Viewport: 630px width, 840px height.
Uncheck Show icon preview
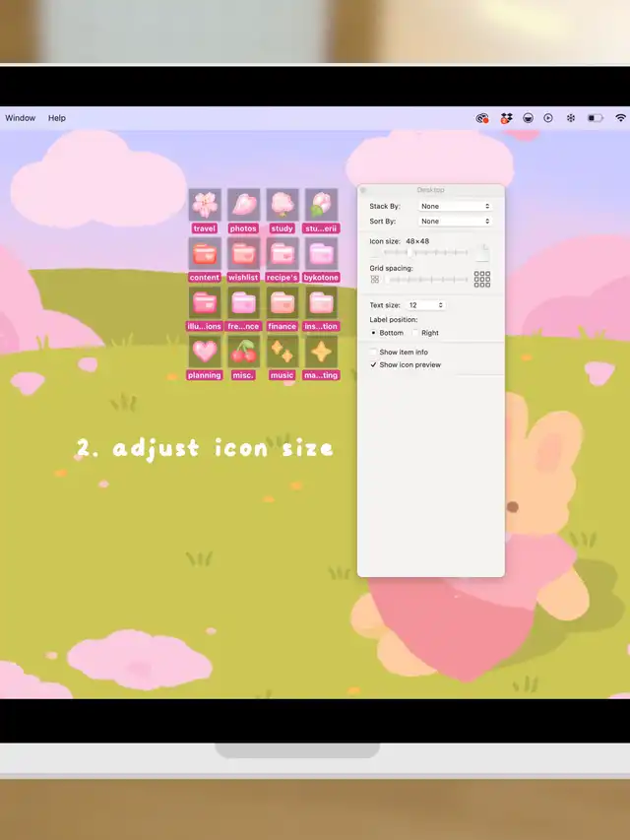point(374,365)
